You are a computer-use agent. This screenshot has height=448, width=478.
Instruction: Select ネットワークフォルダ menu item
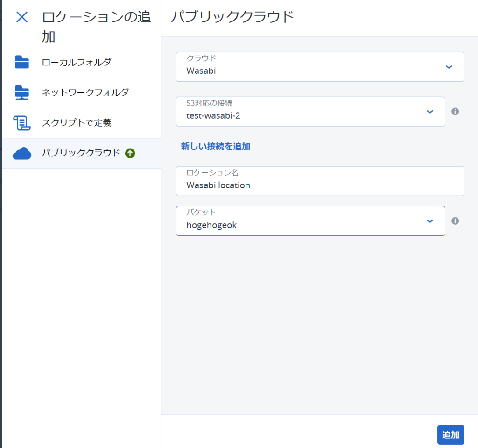[81, 92]
